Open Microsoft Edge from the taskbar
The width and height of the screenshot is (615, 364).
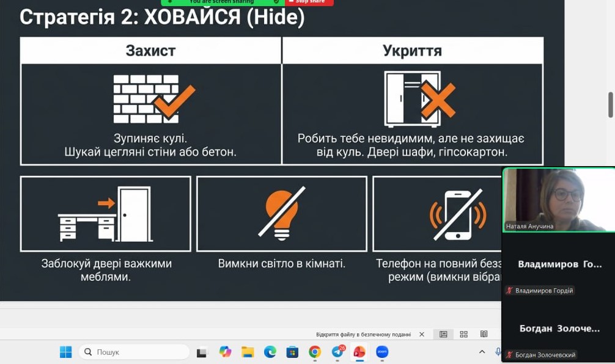point(270,352)
